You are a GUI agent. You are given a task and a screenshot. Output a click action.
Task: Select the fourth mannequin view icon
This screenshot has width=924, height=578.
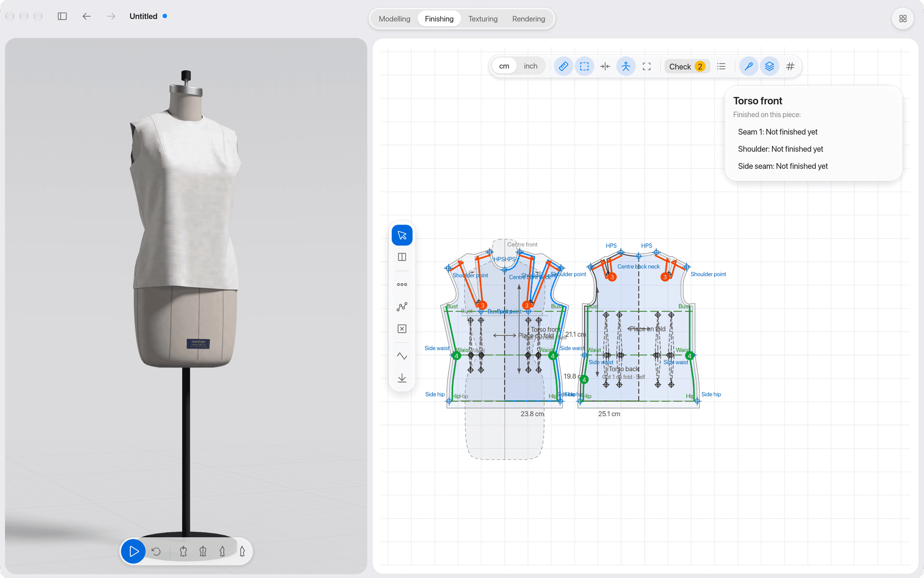click(x=242, y=551)
